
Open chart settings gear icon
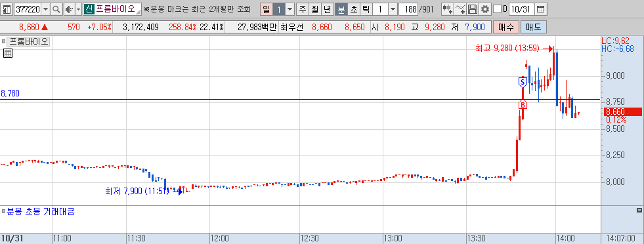coord(485,9)
